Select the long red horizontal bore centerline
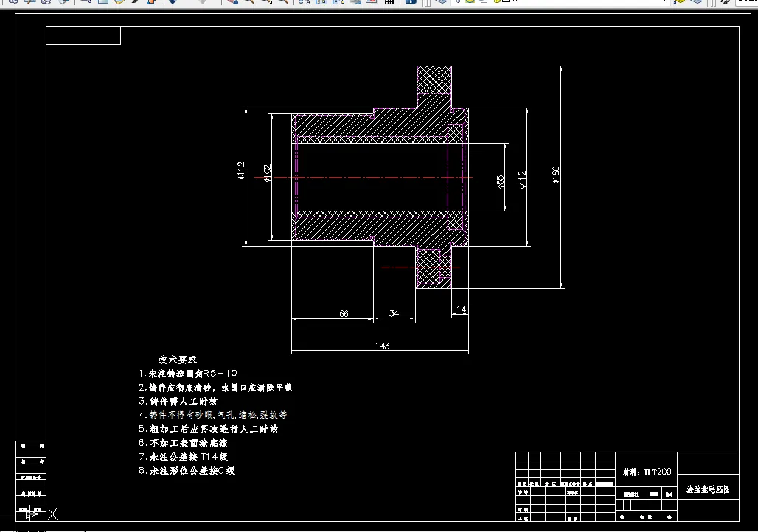This screenshot has width=758, height=532. tap(364, 178)
